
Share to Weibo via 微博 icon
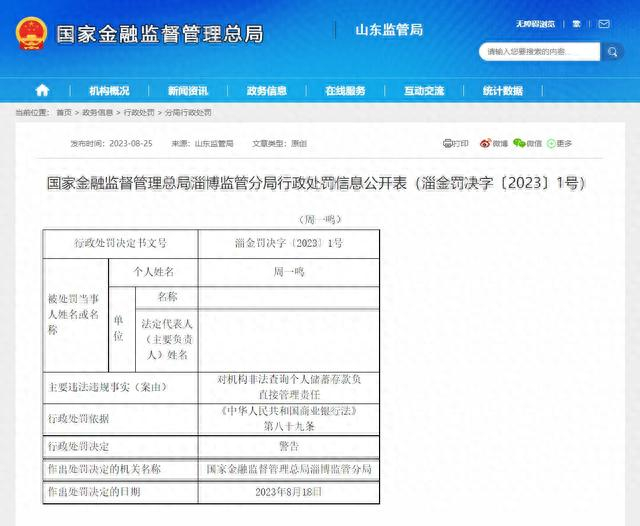click(x=494, y=143)
